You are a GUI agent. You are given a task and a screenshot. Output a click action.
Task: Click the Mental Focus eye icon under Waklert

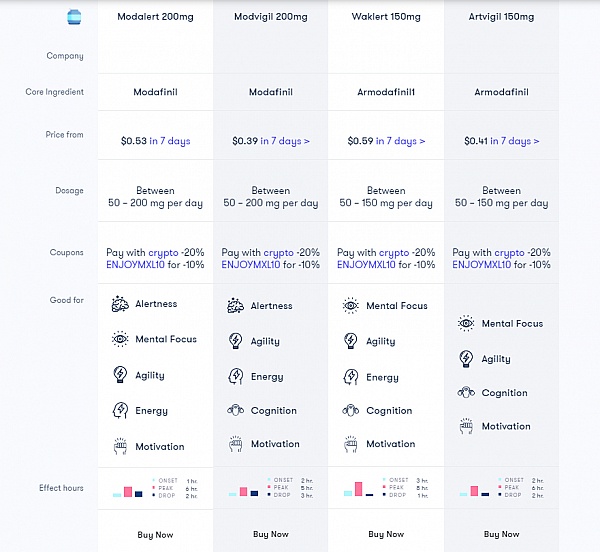[351, 306]
